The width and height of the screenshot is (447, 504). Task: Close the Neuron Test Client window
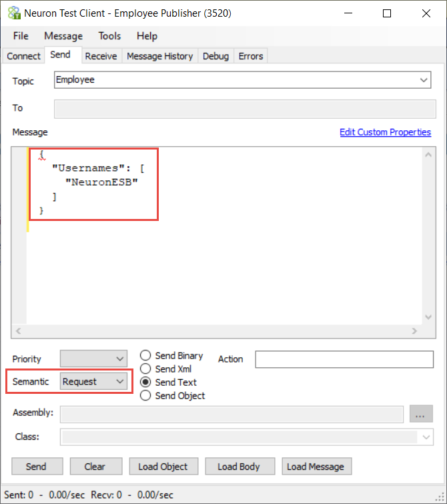[x=426, y=13]
